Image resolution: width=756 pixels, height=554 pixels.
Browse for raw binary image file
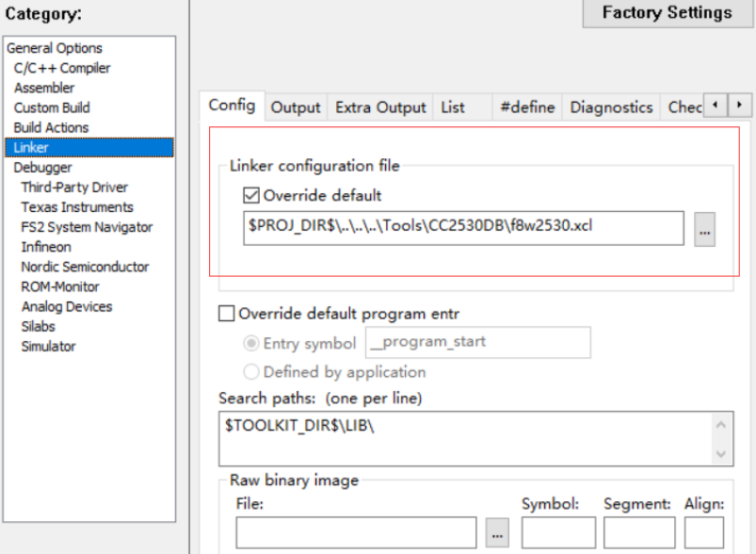[x=497, y=533]
